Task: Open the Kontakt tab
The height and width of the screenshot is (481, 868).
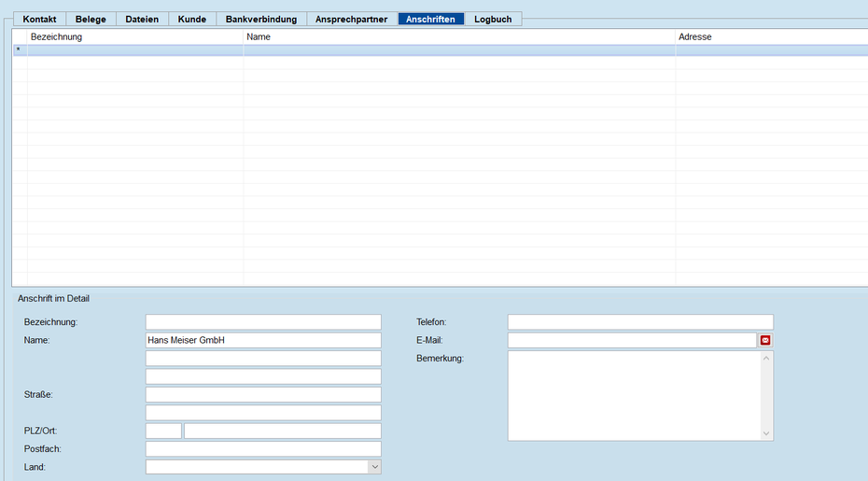Action: [x=39, y=19]
